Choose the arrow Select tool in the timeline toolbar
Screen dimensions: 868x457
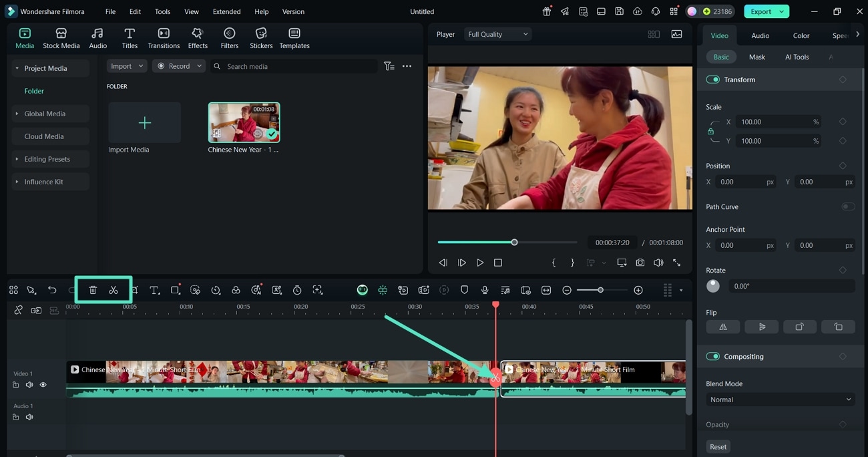coord(31,290)
